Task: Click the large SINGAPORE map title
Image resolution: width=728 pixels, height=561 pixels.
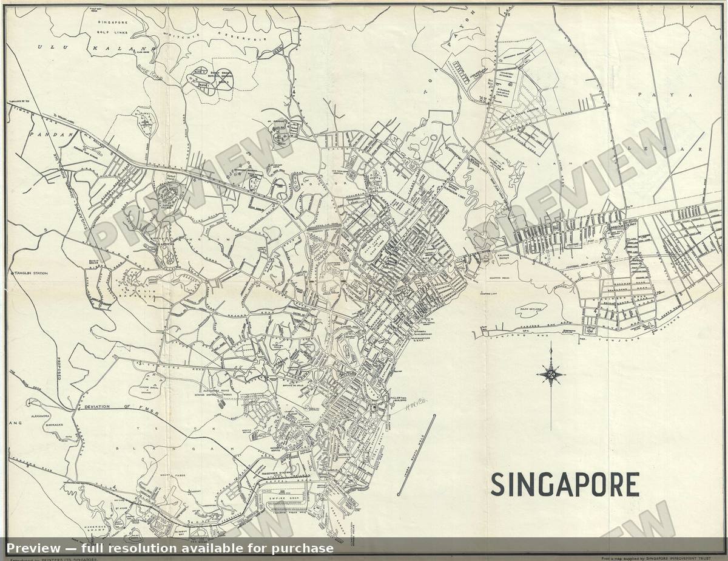Action: coord(565,484)
